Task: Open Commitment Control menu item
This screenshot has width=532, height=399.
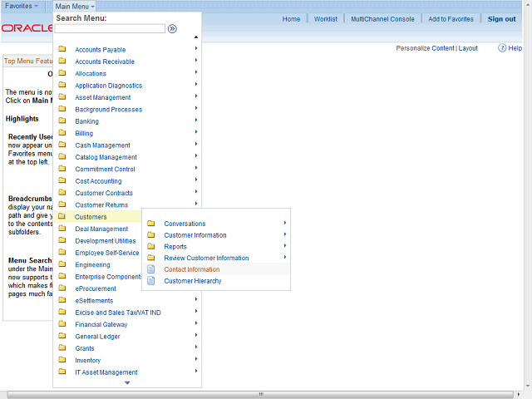Action: [x=105, y=170]
